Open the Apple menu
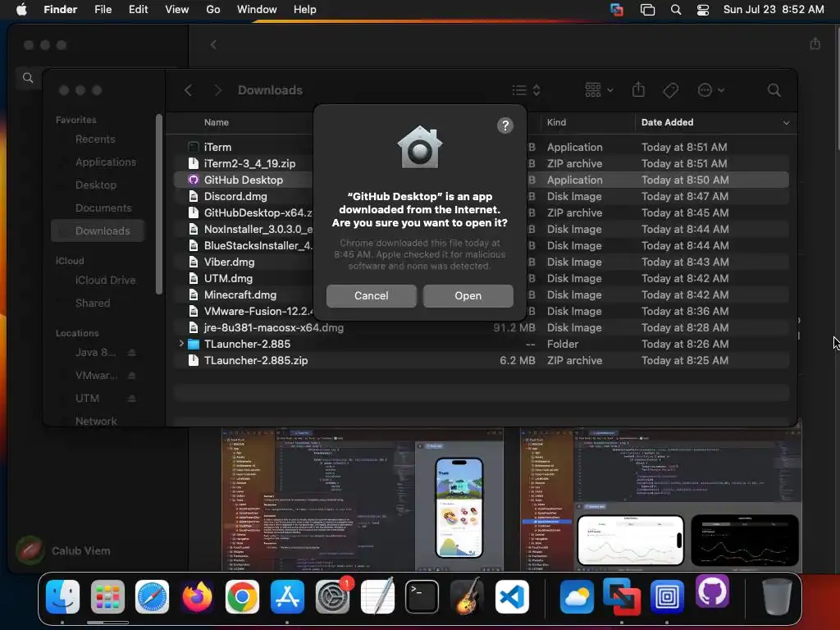This screenshot has height=630, width=840. (x=21, y=10)
